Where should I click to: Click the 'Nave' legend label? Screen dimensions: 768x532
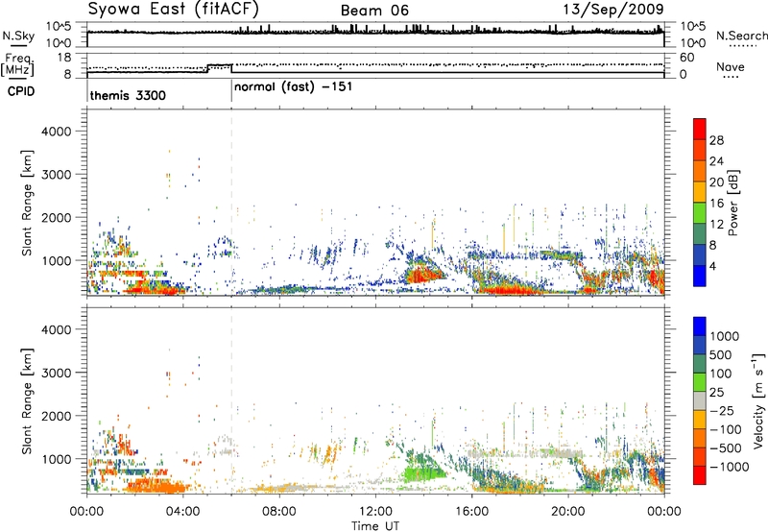pos(730,66)
